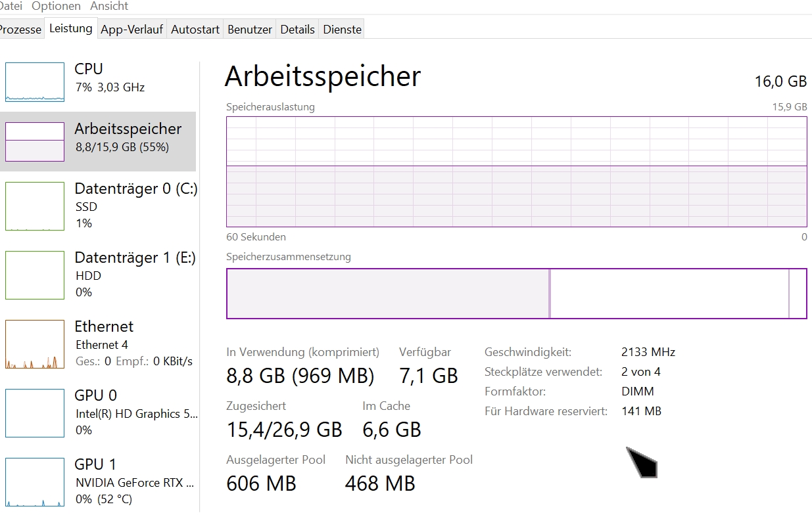Open the Benutzer tab
Screen dimensions: 812x515
(x=249, y=29)
